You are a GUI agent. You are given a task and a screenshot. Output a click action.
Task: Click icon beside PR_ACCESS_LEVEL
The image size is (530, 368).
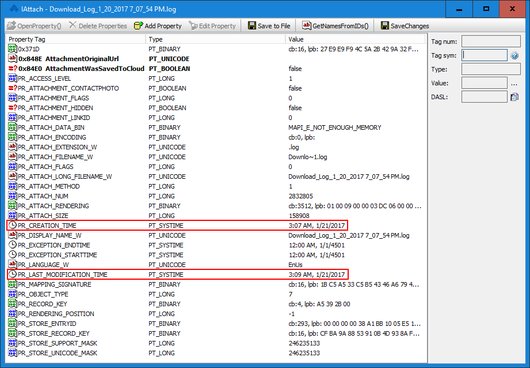click(12, 78)
